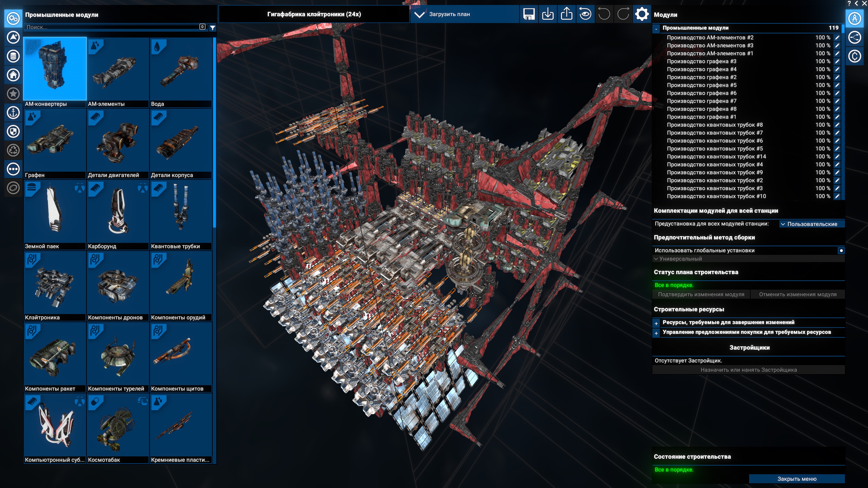Select the habitation modules house icon

pyautogui.click(x=14, y=75)
